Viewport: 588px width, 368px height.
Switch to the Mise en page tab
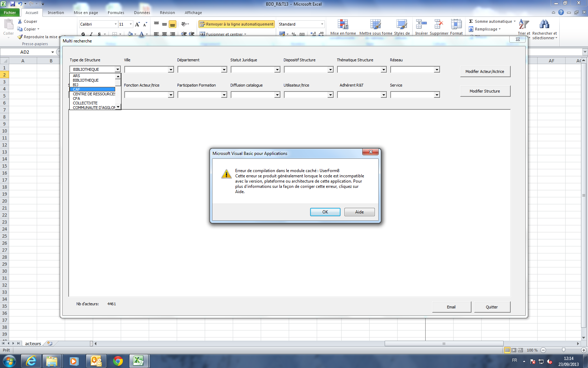tap(86, 13)
